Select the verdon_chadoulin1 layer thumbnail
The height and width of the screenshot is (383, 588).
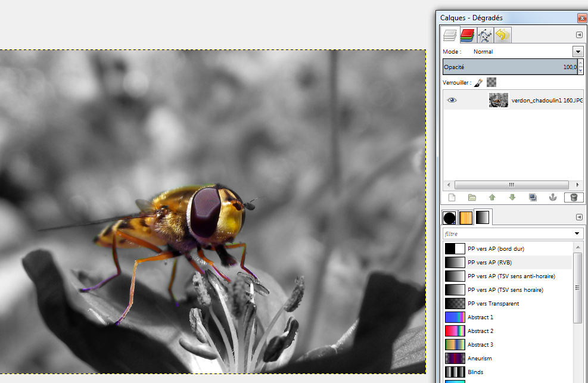499,100
